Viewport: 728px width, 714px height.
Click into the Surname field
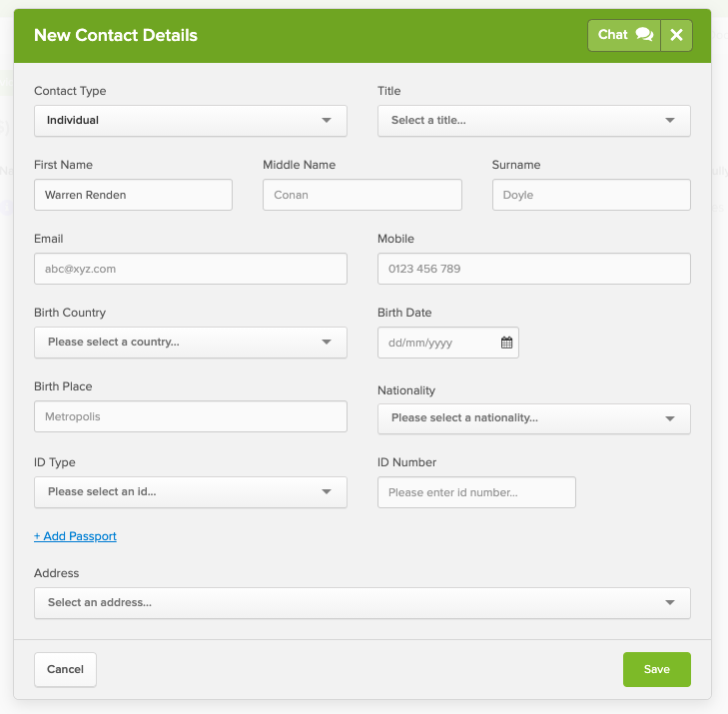point(590,195)
